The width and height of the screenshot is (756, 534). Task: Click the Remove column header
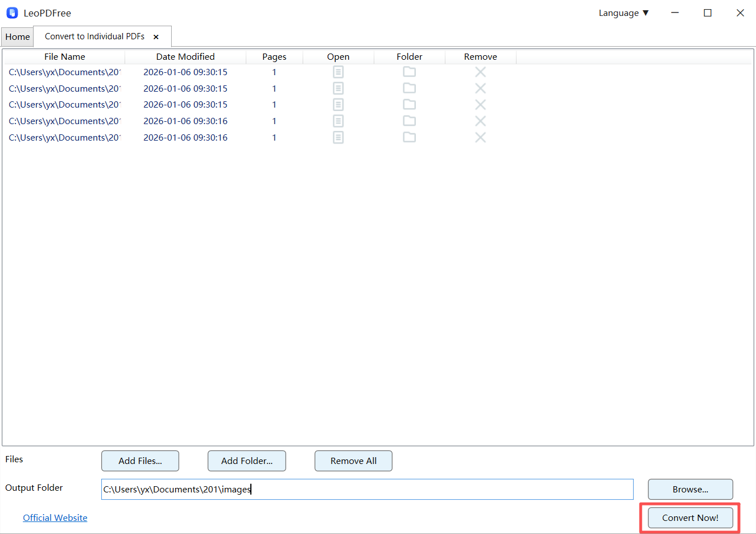point(480,57)
